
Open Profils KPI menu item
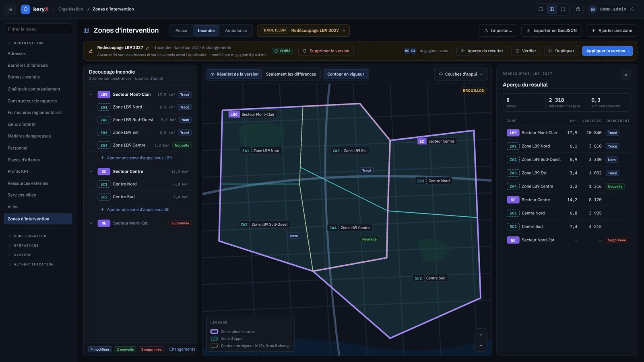18,171
